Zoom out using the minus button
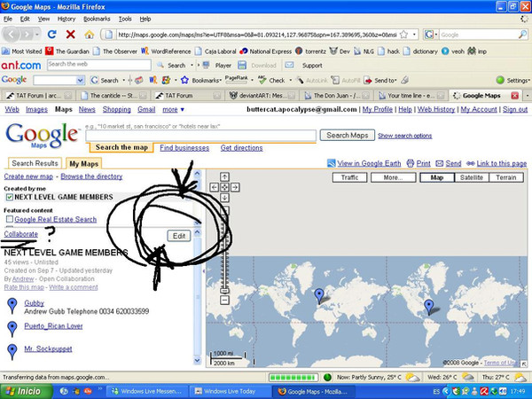The width and height of the screenshot is (532, 399). click(224, 300)
